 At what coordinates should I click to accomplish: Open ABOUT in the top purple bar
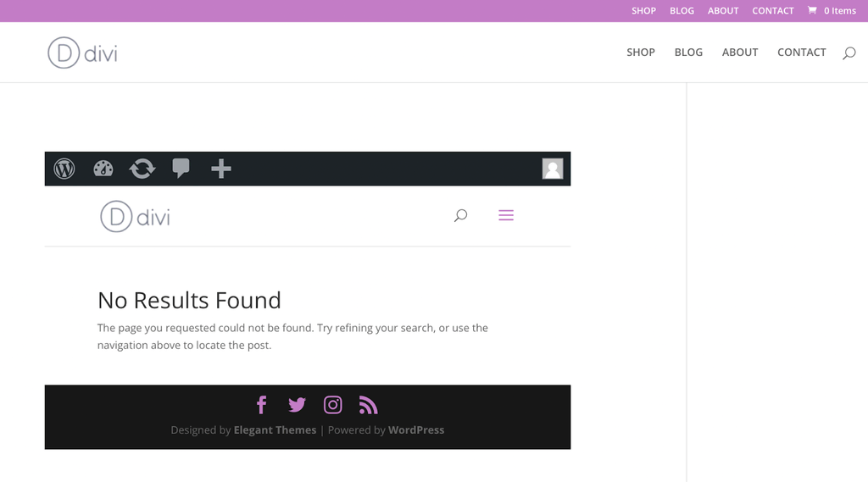pos(723,11)
